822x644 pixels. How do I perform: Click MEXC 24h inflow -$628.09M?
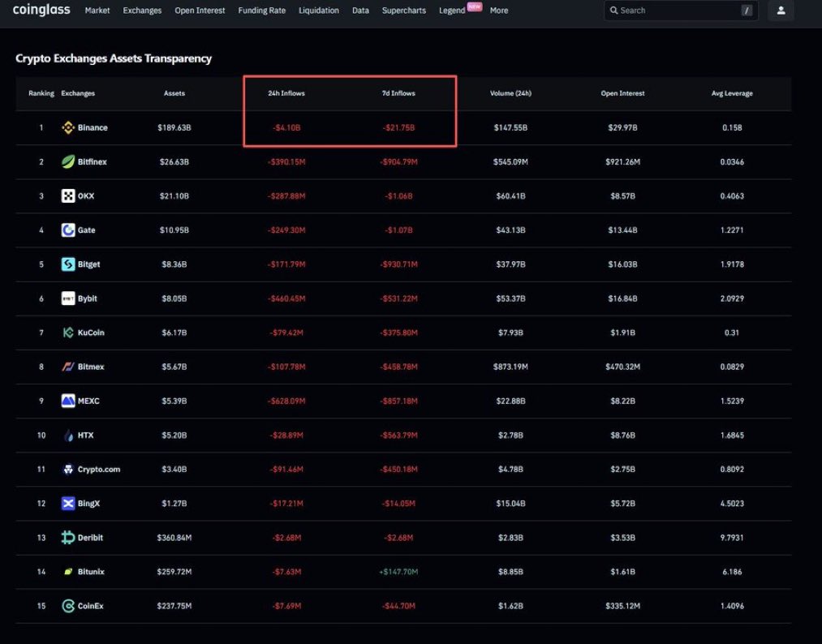(x=286, y=401)
